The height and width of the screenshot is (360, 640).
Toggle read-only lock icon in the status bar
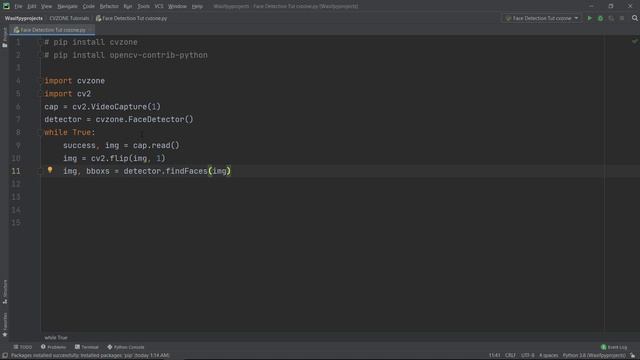pyautogui.click(x=633, y=356)
